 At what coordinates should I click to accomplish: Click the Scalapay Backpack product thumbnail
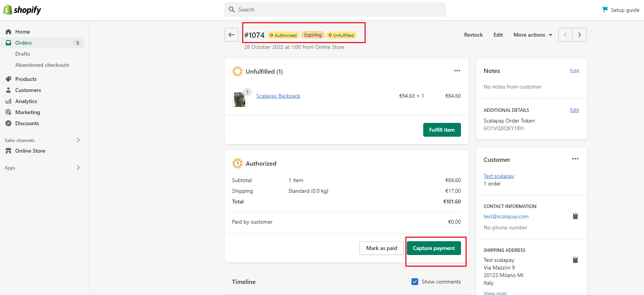240,99
